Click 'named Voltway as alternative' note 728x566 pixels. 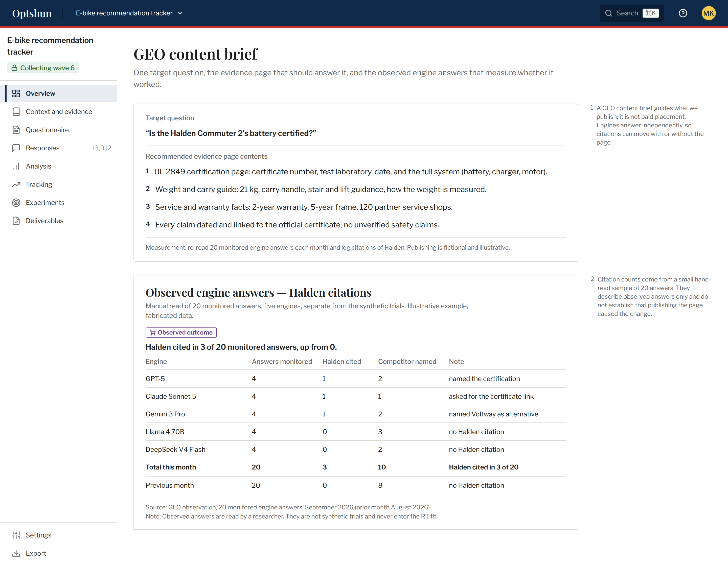[x=493, y=414]
